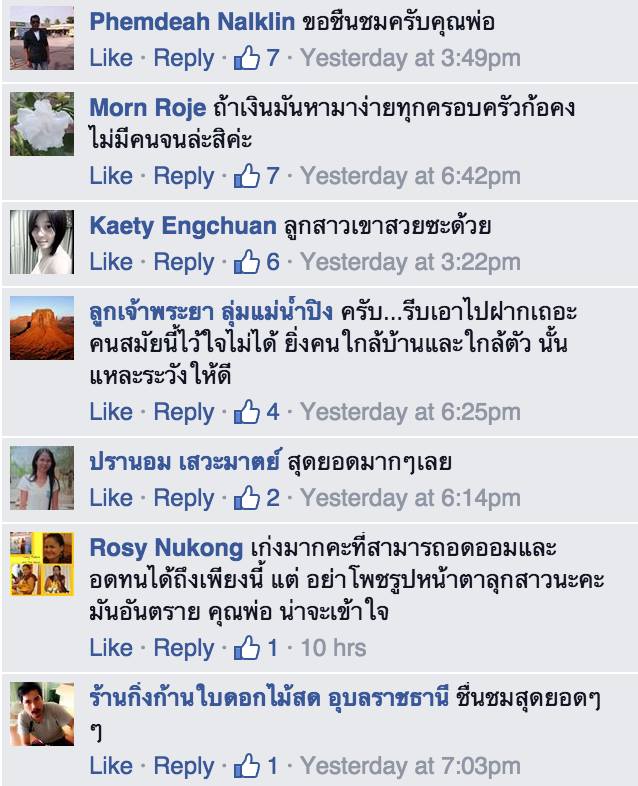Open Kaety Engchuan's profile photo
The height and width of the screenshot is (786, 638).
click(x=42, y=242)
